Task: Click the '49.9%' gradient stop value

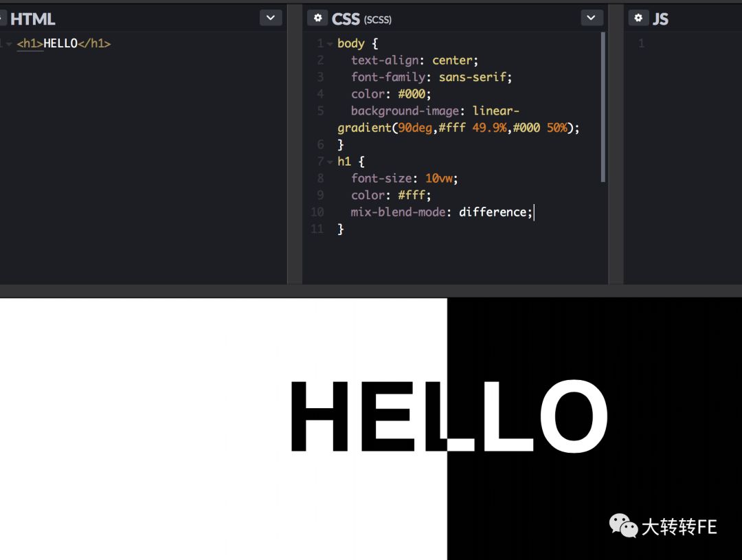Action: point(489,128)
